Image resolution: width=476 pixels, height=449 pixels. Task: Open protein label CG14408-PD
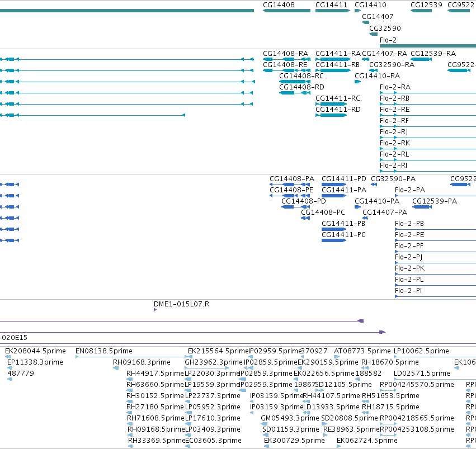click(x=304, y=201)
